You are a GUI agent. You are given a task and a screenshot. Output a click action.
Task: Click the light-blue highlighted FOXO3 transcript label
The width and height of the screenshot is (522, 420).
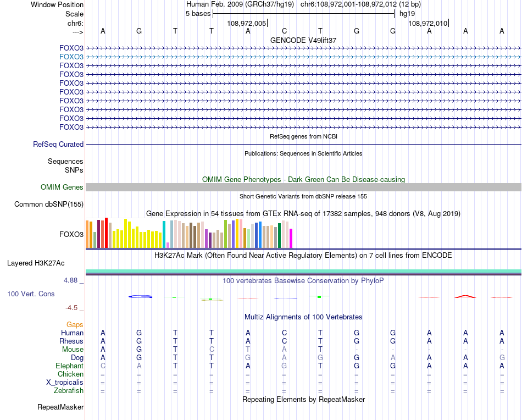coord(71,57)
